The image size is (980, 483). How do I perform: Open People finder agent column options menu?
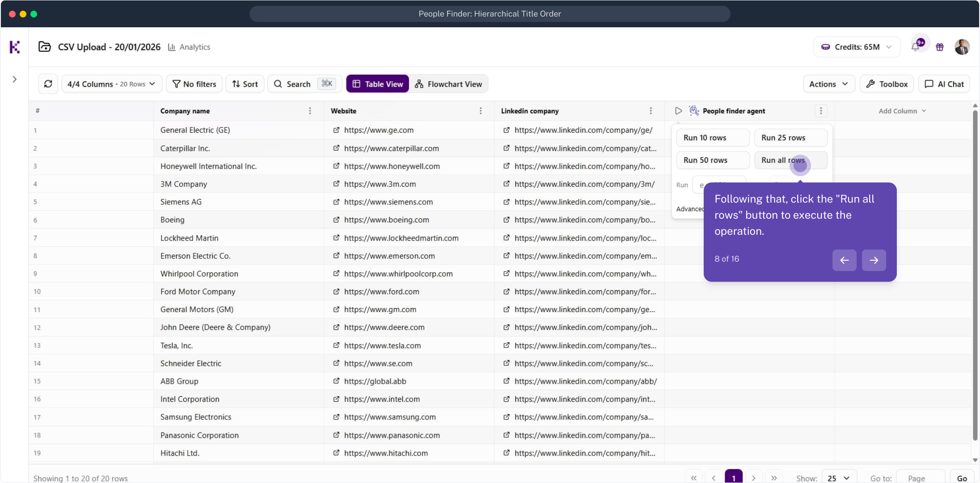coord(821,111)
